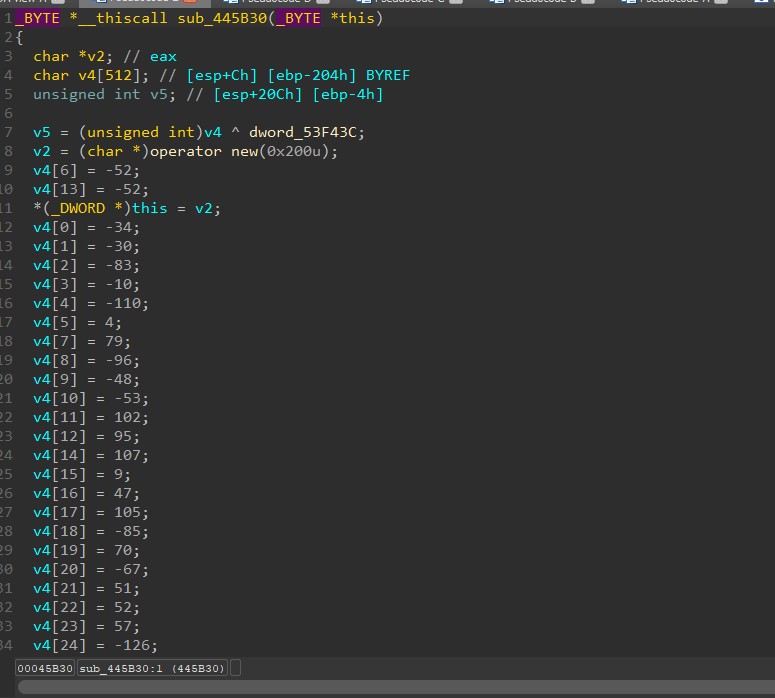The image size is (775, 698).
Task: Click the 00045B30 offset status field
Action: tap(45, 668)
